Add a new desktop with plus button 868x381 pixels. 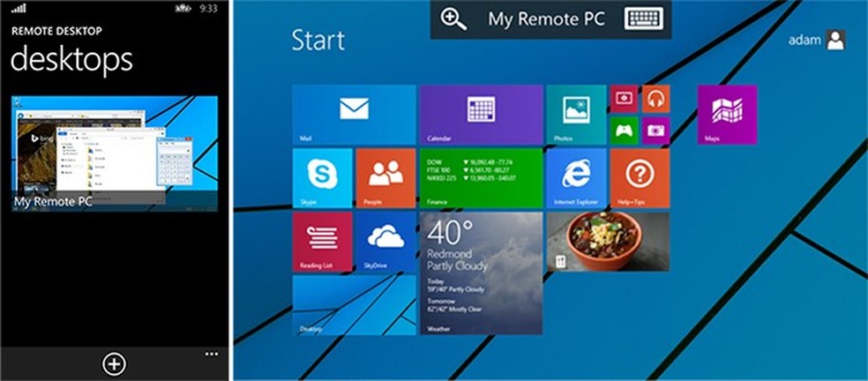click(114, 364)
